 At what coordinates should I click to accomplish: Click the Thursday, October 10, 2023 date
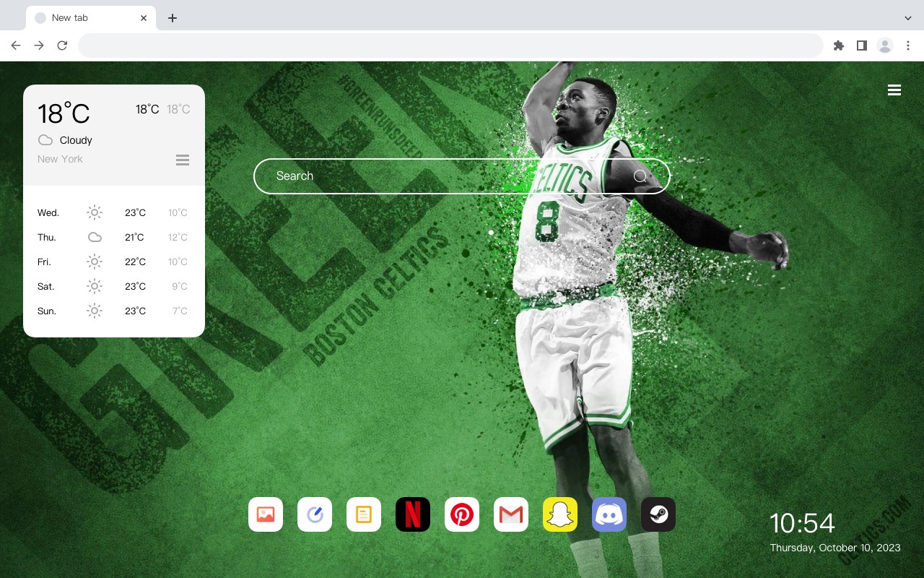[x=835, y=548]
